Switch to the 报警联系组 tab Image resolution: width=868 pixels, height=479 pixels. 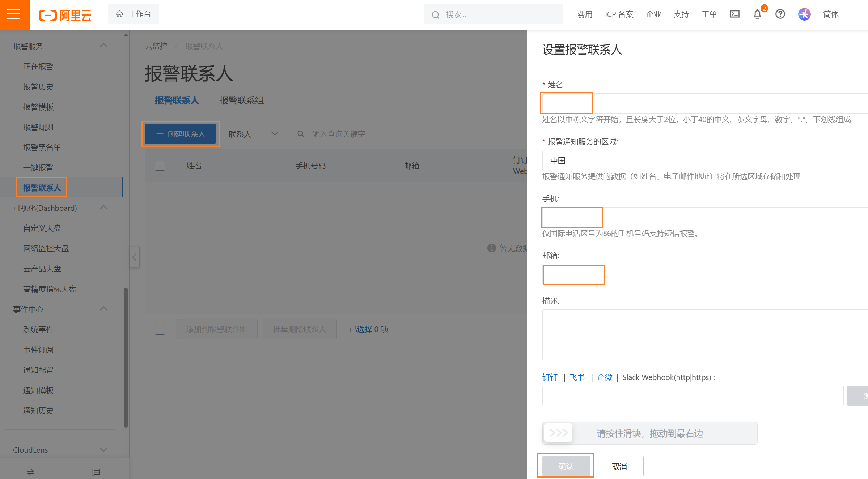coord(241,100)
